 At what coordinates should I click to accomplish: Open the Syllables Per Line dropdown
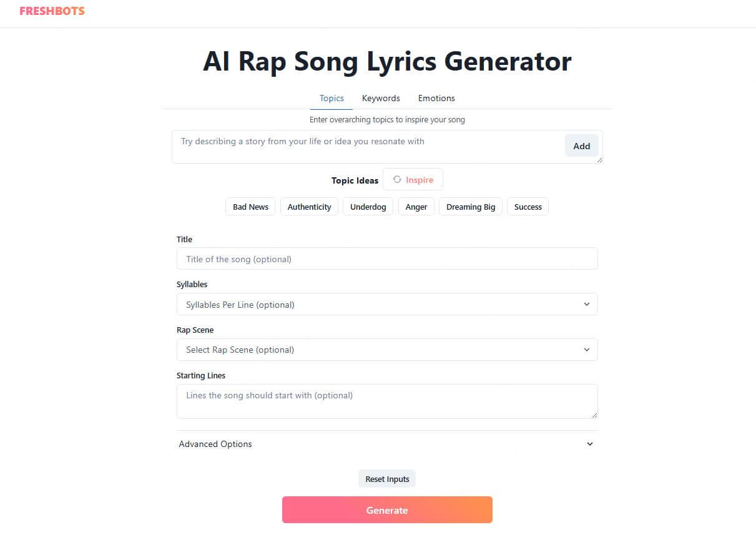tap(387, 304)
